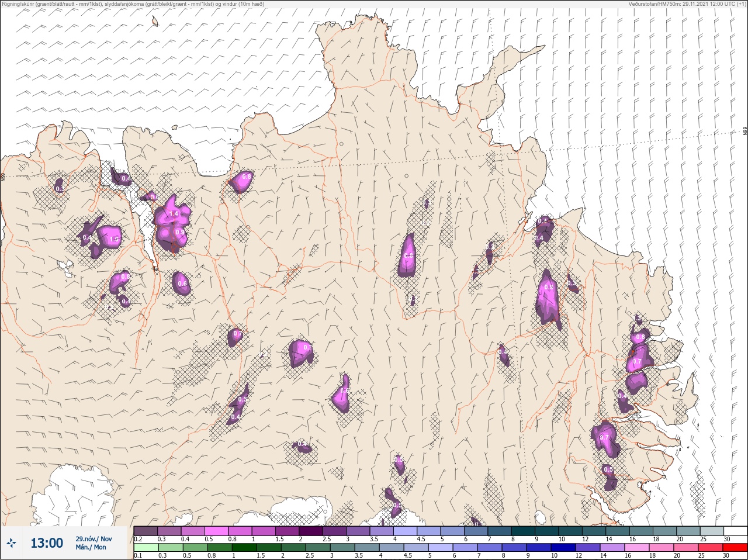Click the '0.2' label in the snow legend

[x=138, y=539]
